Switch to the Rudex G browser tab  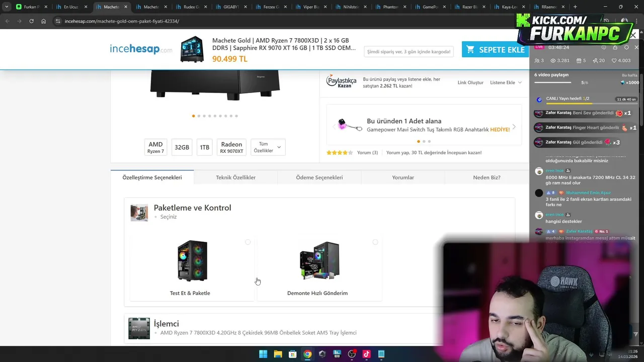(191, 7)
